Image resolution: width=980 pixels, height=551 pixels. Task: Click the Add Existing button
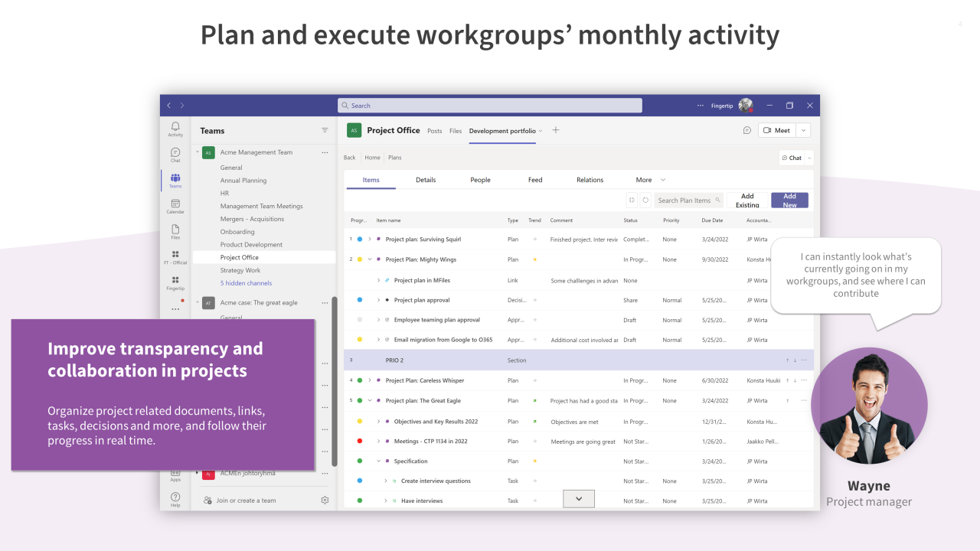(x=747, y=201)
